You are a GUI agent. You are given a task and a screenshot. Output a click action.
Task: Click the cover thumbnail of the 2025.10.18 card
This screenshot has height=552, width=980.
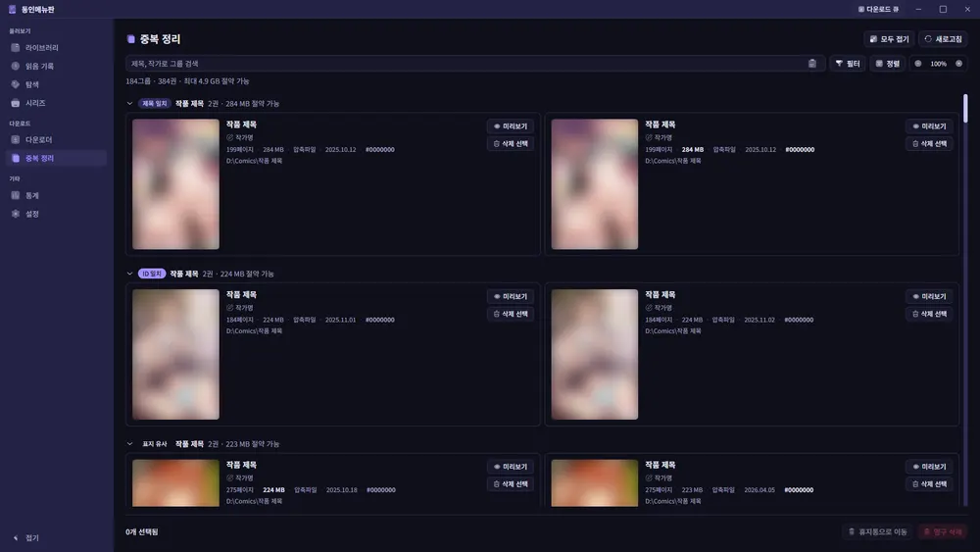(x=175, y=482)
